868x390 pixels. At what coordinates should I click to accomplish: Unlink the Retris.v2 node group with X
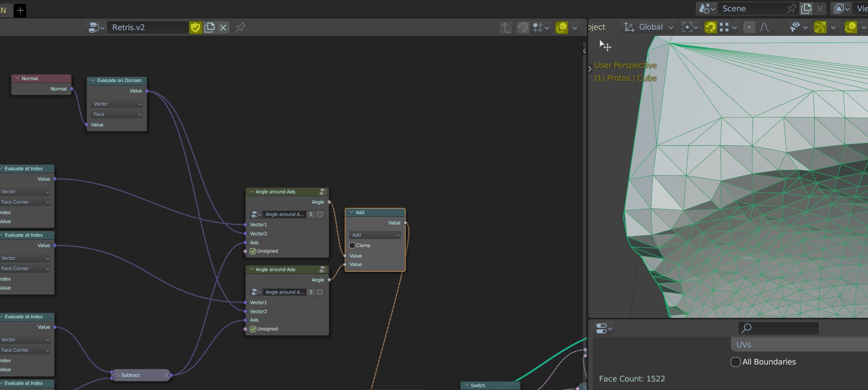click(223, 28)
